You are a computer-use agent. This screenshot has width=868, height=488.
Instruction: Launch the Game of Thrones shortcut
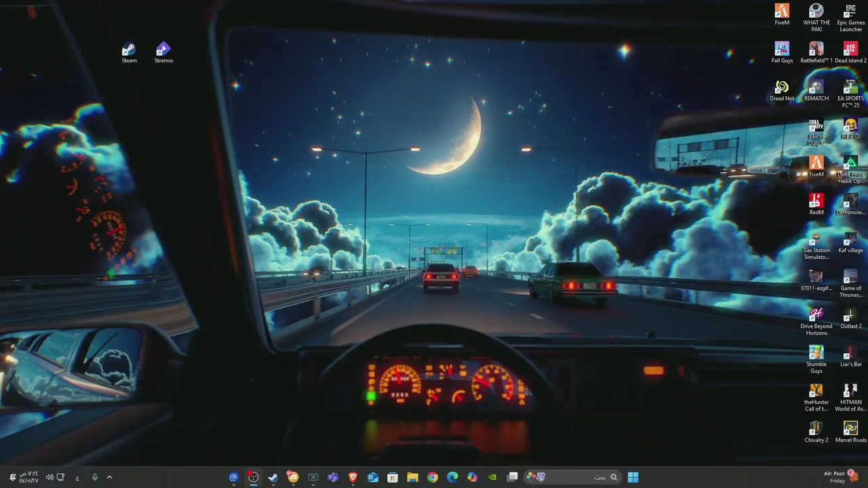click(x=850, y=283)
